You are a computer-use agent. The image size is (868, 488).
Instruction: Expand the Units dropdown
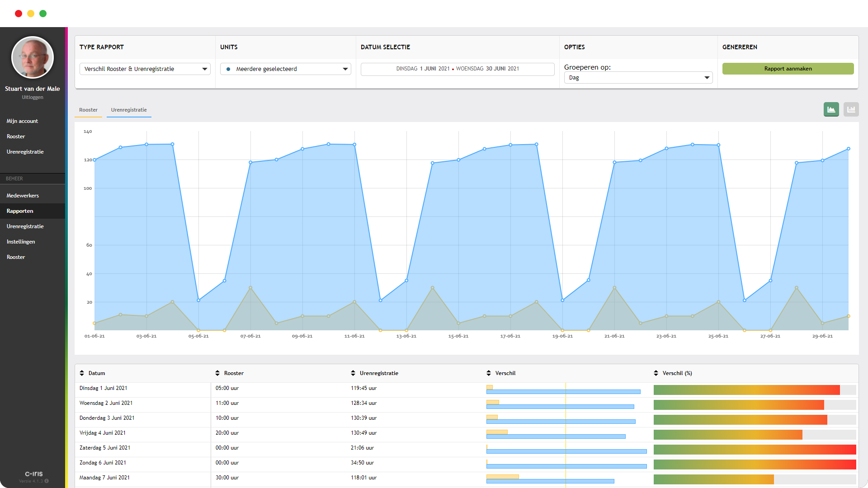pyautogui.click(x=286, y=69)
